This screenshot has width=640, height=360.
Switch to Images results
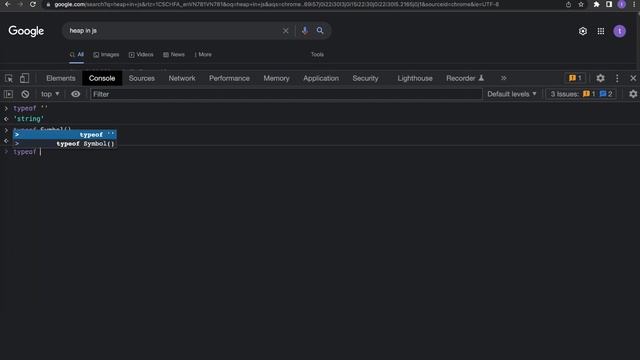pos(106,54)
